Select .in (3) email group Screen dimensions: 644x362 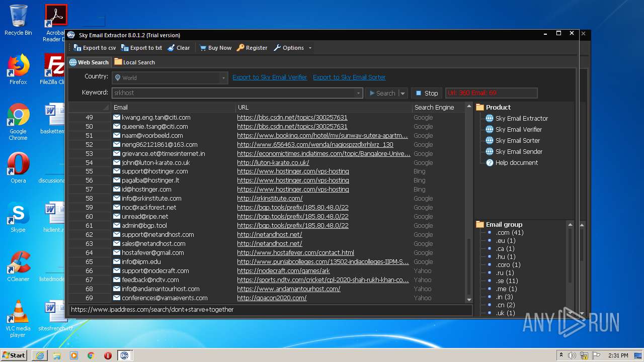point(504,297)
